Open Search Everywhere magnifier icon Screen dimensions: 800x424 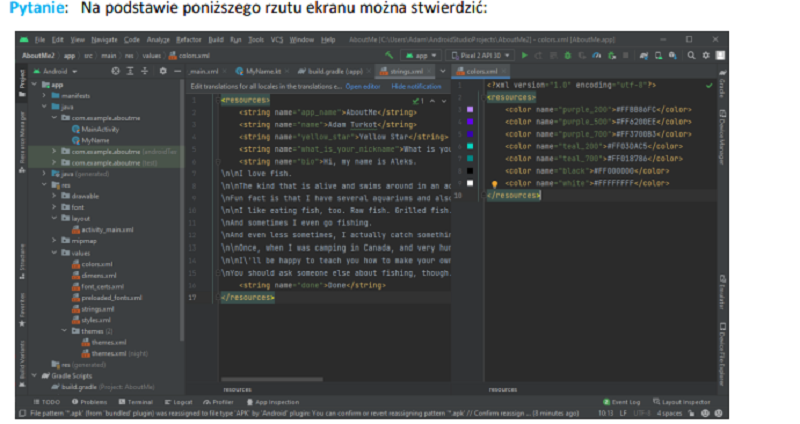pyautogui.click(x=691, y=55)
